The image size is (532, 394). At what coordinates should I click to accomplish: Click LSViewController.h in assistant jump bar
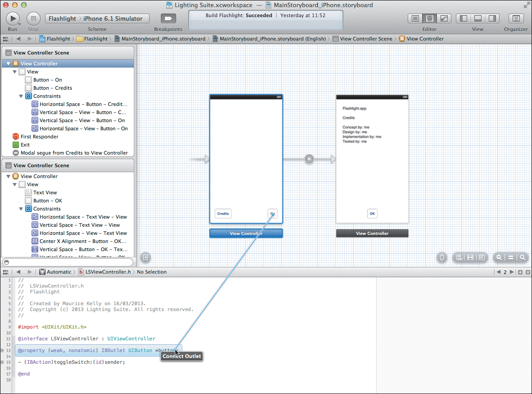(x=105, y=272)
